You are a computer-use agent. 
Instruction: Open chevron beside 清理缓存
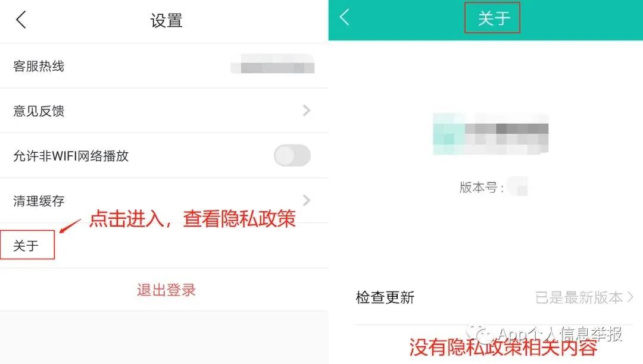point(307,200)
